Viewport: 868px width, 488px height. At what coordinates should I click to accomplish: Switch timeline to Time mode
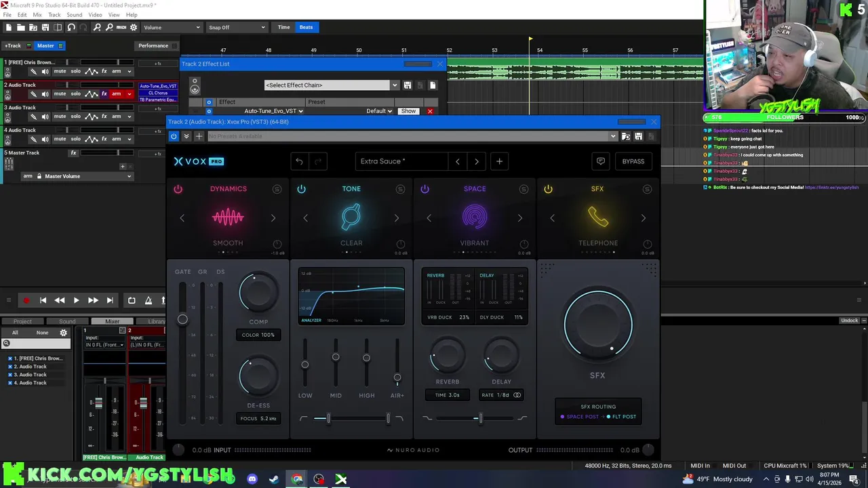point(283,27)
